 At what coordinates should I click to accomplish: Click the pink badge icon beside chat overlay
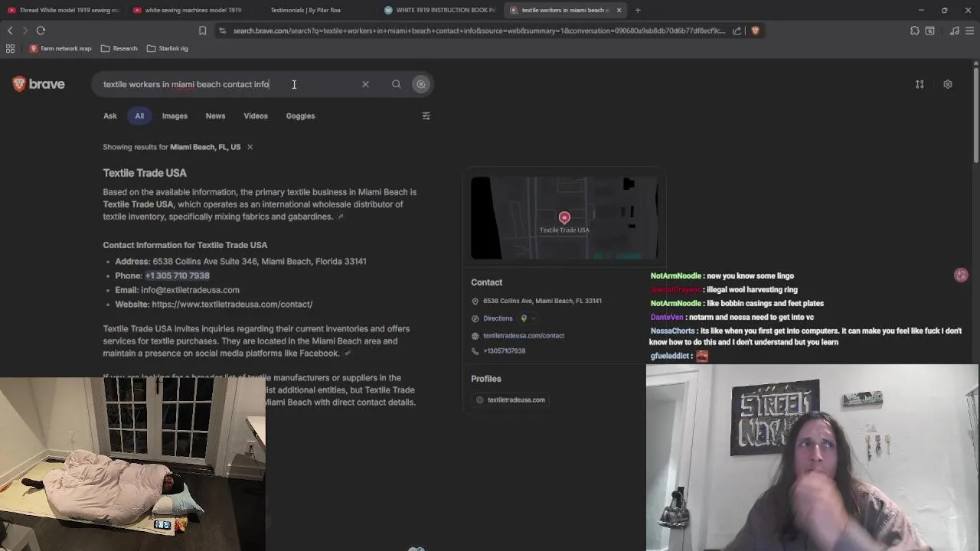coord(961,275)
